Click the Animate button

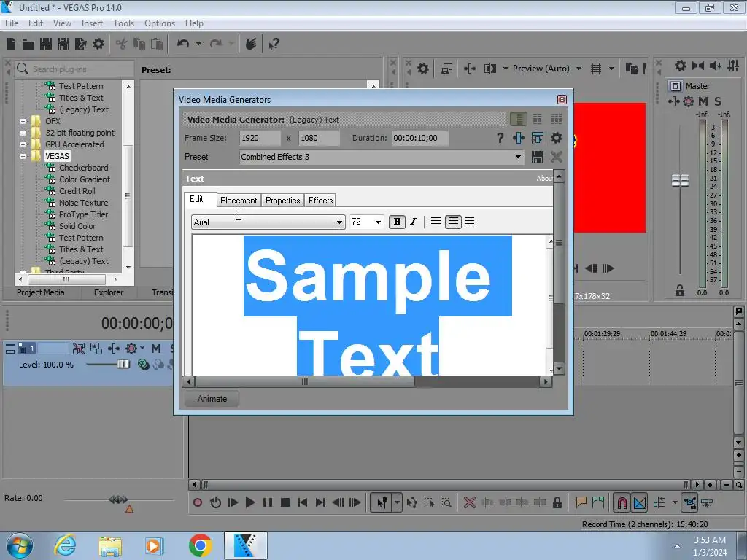click(212, 399)
